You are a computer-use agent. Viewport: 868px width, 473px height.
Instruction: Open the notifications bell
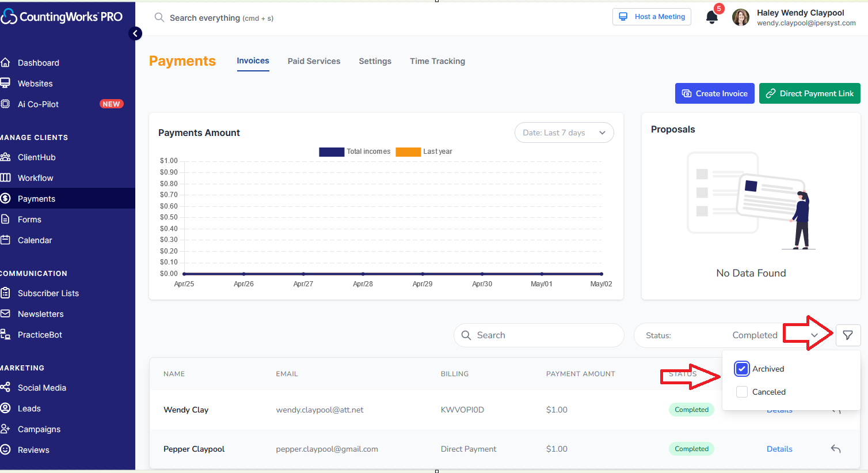(x=712, y=17)
